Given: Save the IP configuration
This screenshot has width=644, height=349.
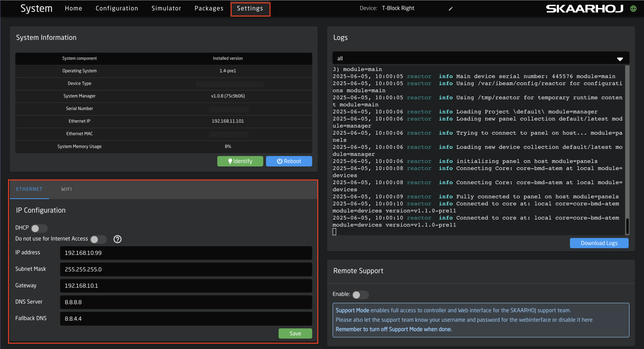Looking at the screenshot, I should (x=295, y=334).
